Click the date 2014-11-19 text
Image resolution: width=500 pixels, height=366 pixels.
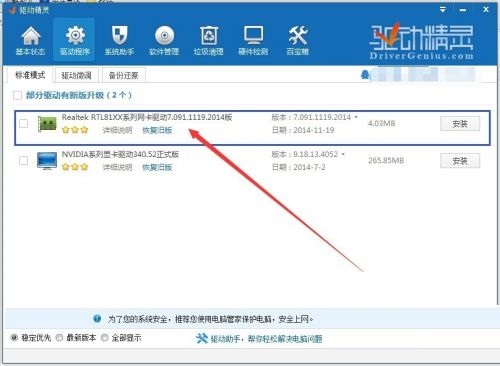click(314, 130)
